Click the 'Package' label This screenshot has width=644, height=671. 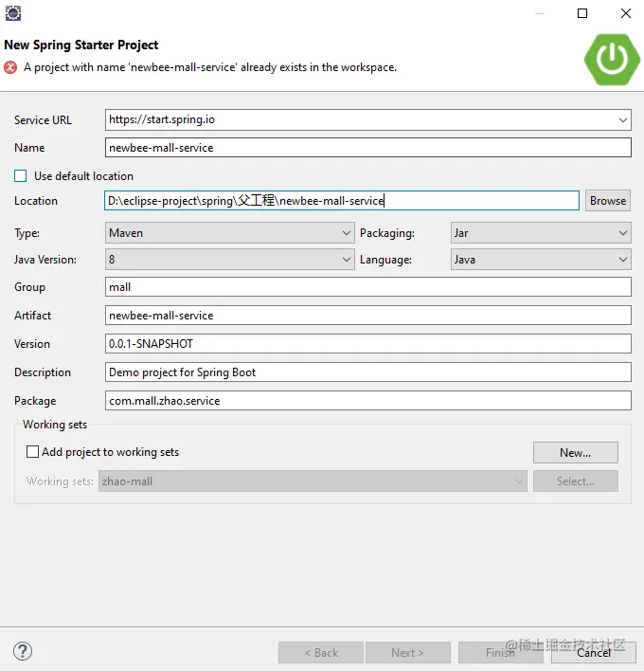coord(35,401)
